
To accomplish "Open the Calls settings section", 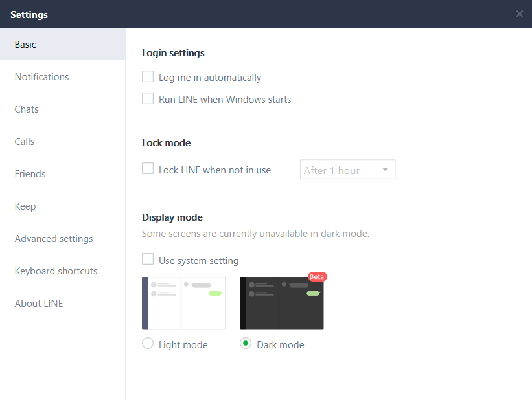I will (x=25, y=142).
